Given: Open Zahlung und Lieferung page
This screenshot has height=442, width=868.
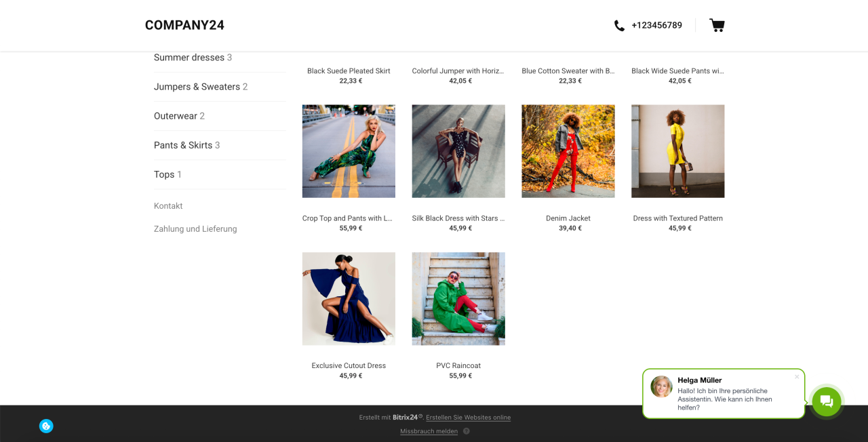Looking at the screenshot, I should (195, 229).
